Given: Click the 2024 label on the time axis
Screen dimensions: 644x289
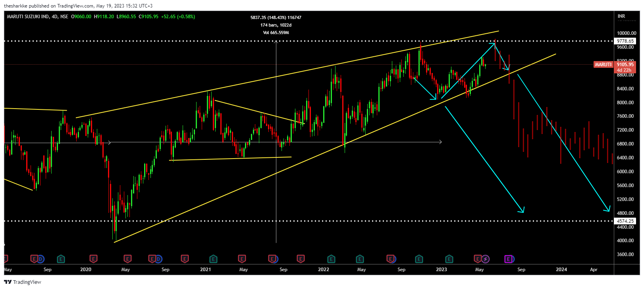Looking at the screenshot, I should tap(561, 270).
